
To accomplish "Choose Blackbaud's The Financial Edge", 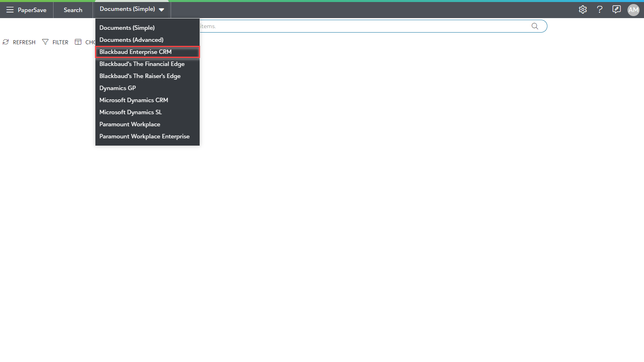I will click(x=142, y=64).
